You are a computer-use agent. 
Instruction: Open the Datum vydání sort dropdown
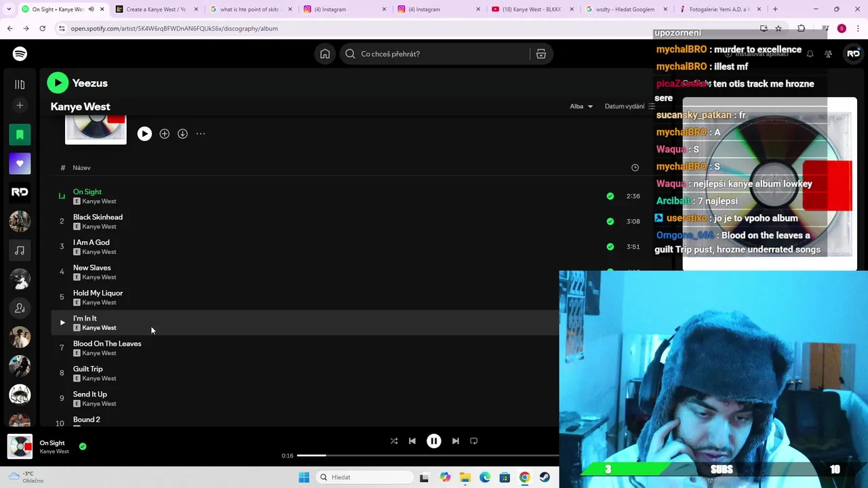pos(629,106)
